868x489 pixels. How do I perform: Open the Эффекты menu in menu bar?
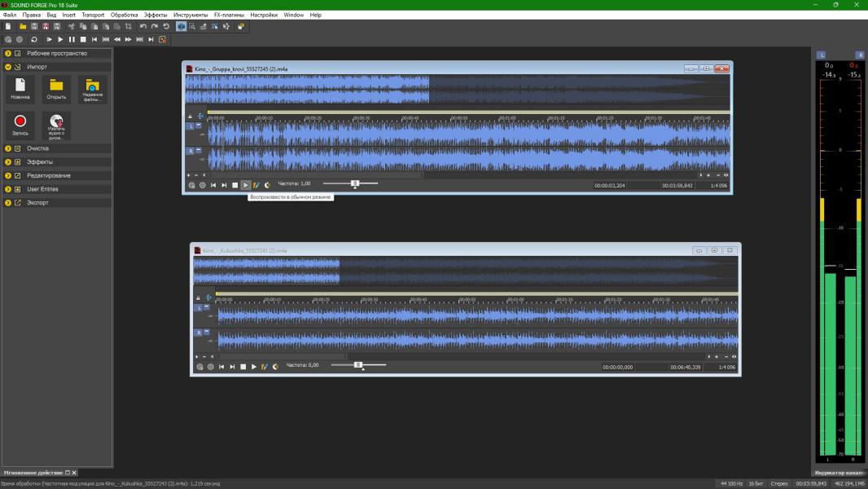click(x=156, y=15)
